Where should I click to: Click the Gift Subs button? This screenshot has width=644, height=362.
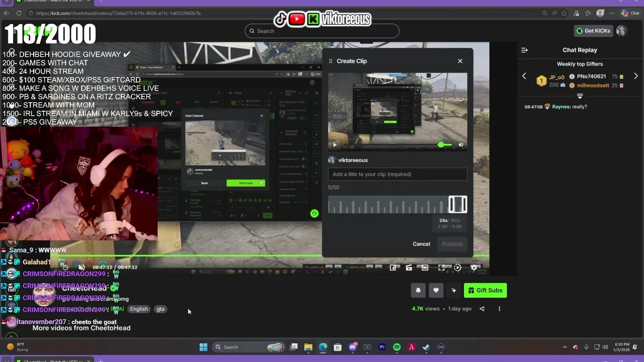[x=485, y=290]
